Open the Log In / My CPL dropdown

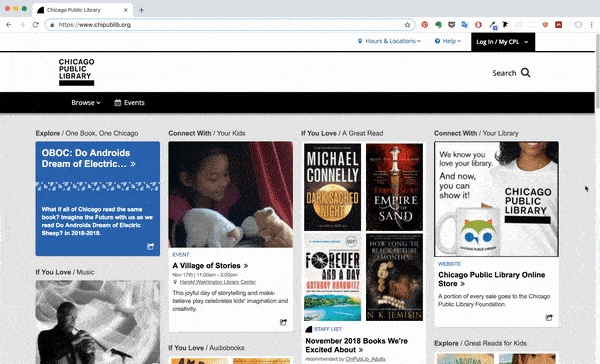[503, 42]
